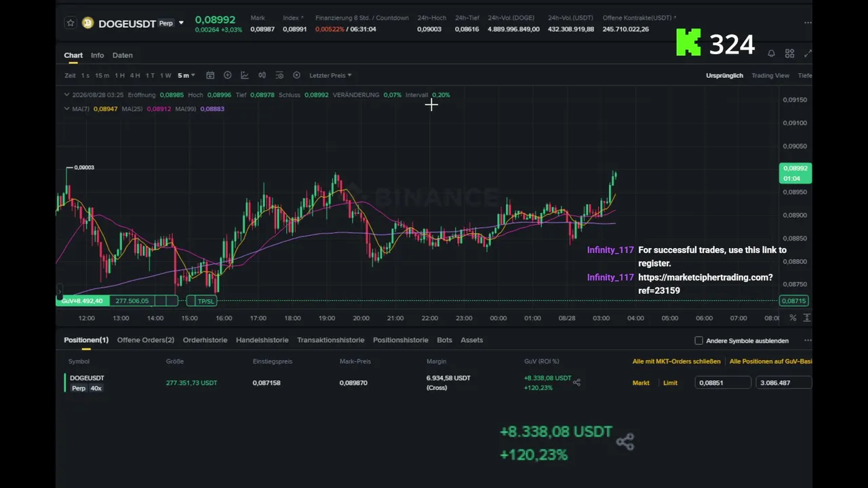
Task: Open the Assets tab
Action: click(472, 340)
